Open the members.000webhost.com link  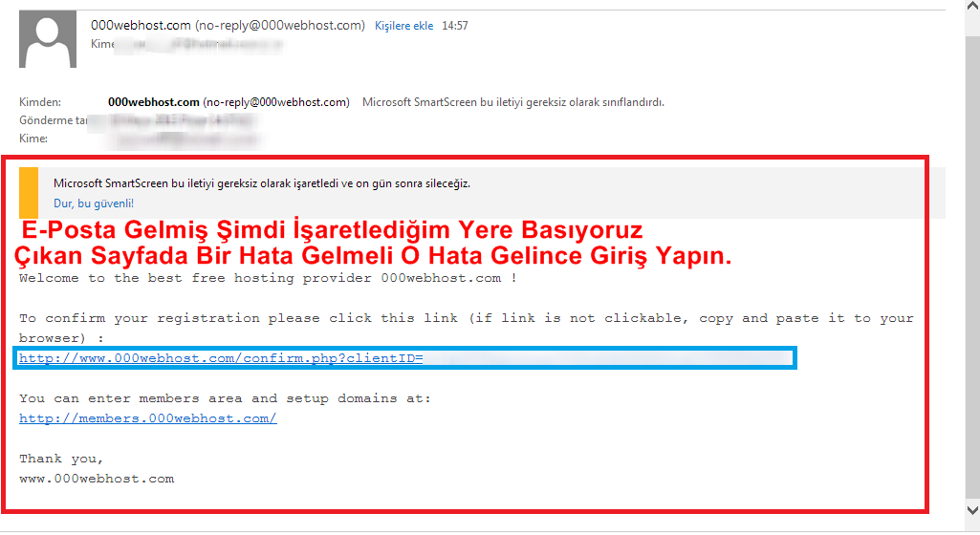click(148, 418)
